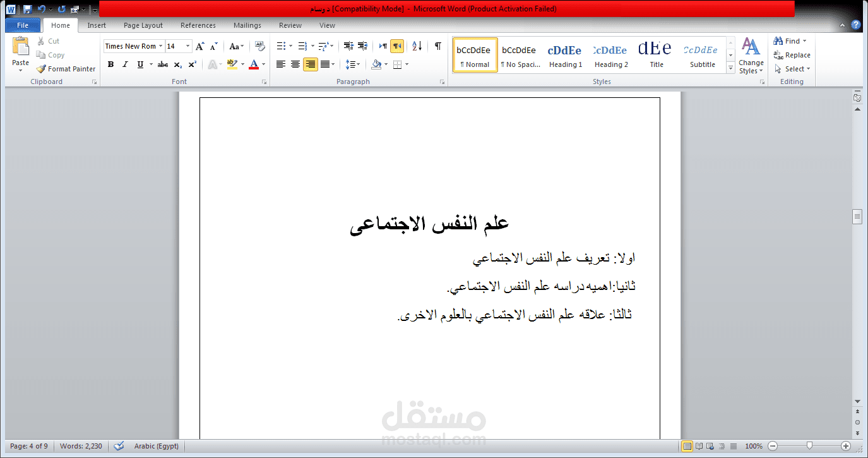Click the Arabic (Egypt) language indicator

tap(157, 446)
